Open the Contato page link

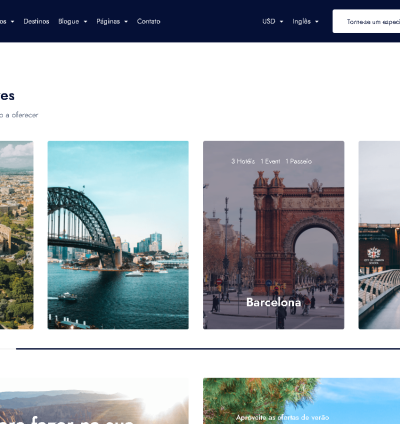tap(148, 21)
